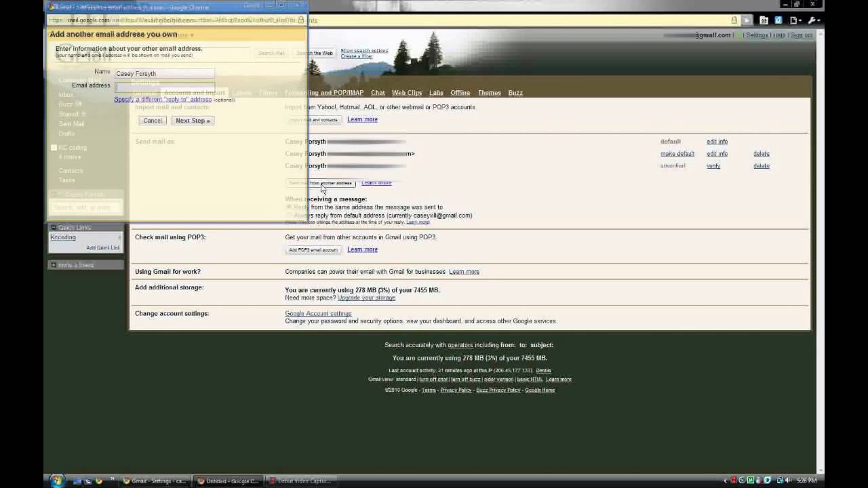Click the Details link for account activity
The height and width of the screenshot is (488, 868).
(543, 371)
